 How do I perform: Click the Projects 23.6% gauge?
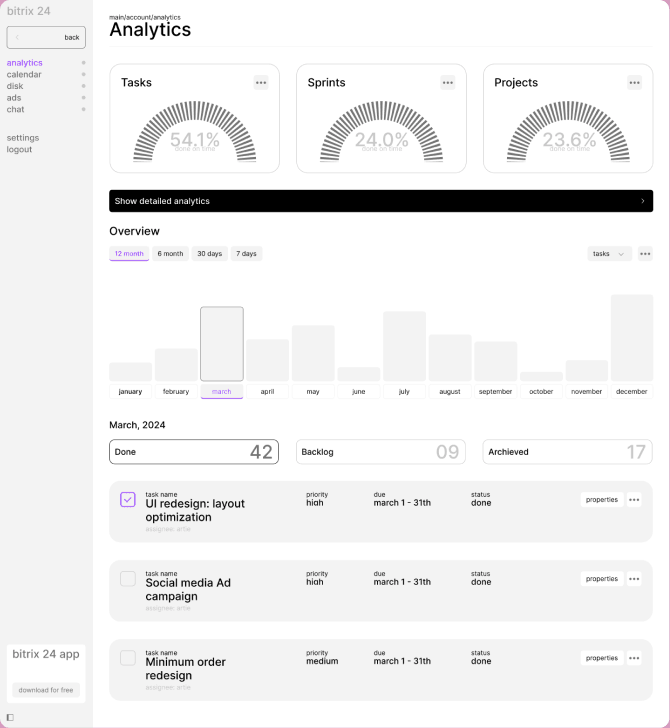pyautogui.click(x=568, y=131)
